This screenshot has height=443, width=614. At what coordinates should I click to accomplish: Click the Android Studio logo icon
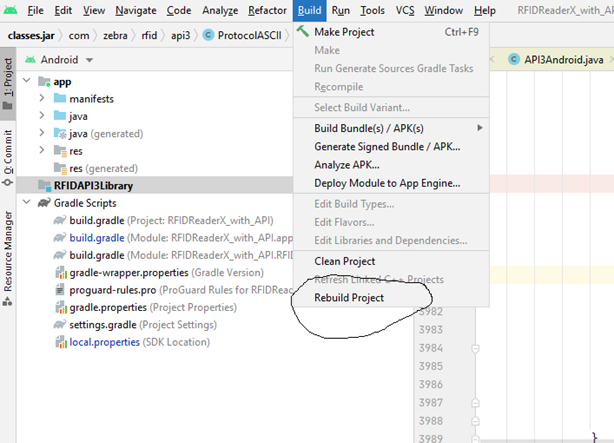click(9, 10)
